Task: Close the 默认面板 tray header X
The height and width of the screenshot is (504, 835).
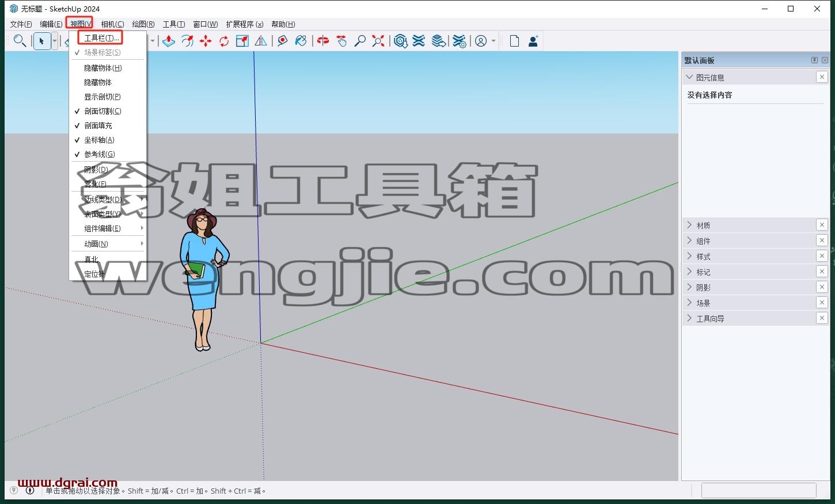Action: click(x=825, y=60)
